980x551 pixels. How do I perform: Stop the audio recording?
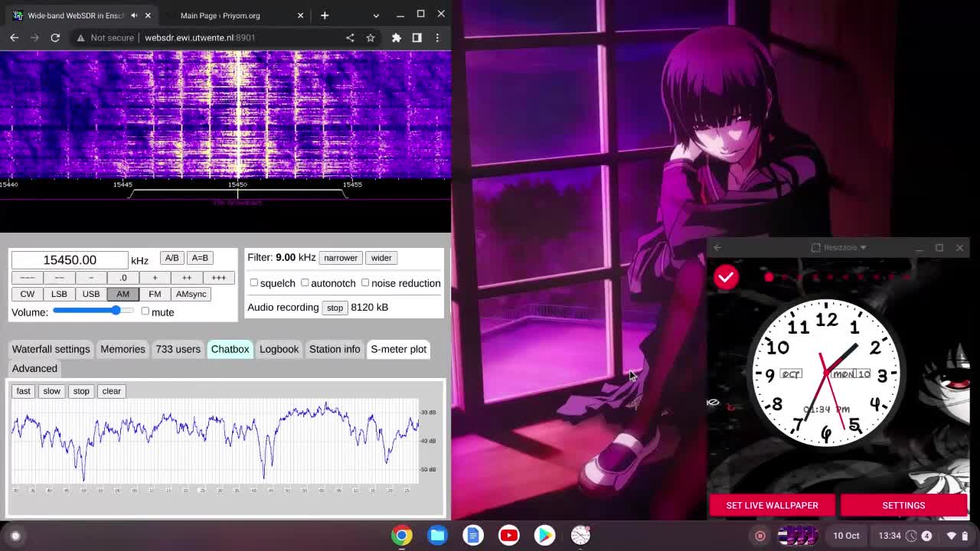[x=335, y=308]
